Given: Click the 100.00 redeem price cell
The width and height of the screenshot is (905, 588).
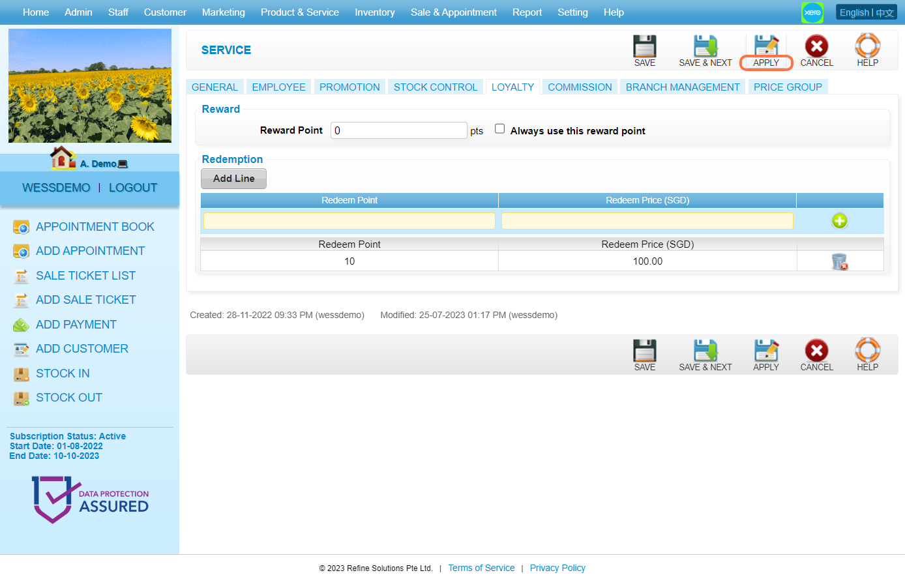Looking at the screenshot, I should point(647,261).
